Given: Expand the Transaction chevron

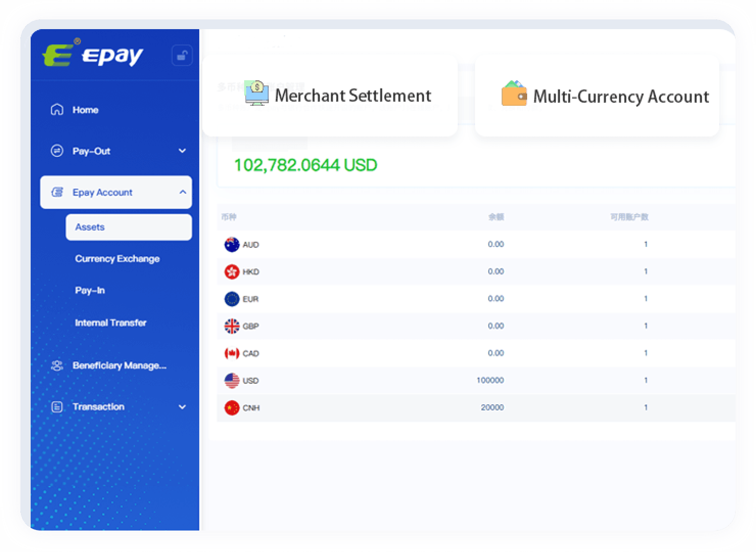Looking at the screenshot, I should coord(182,407).
